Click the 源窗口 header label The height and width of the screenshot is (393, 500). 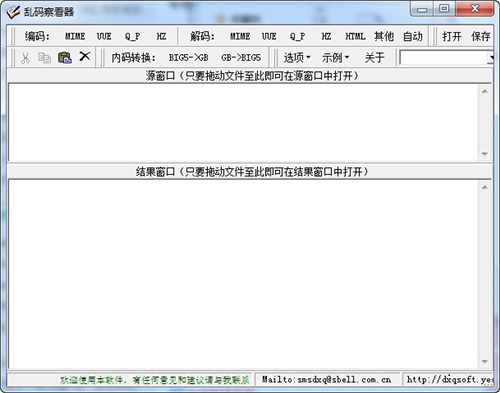[252, 76]
